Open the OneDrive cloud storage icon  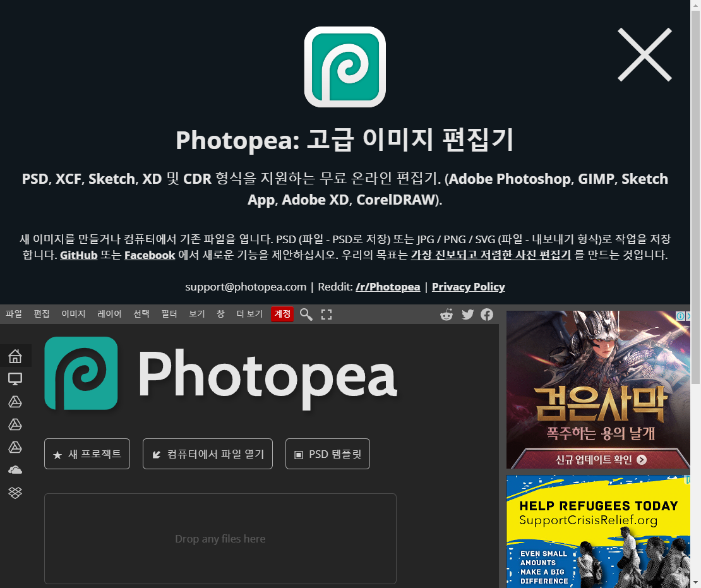15,470
